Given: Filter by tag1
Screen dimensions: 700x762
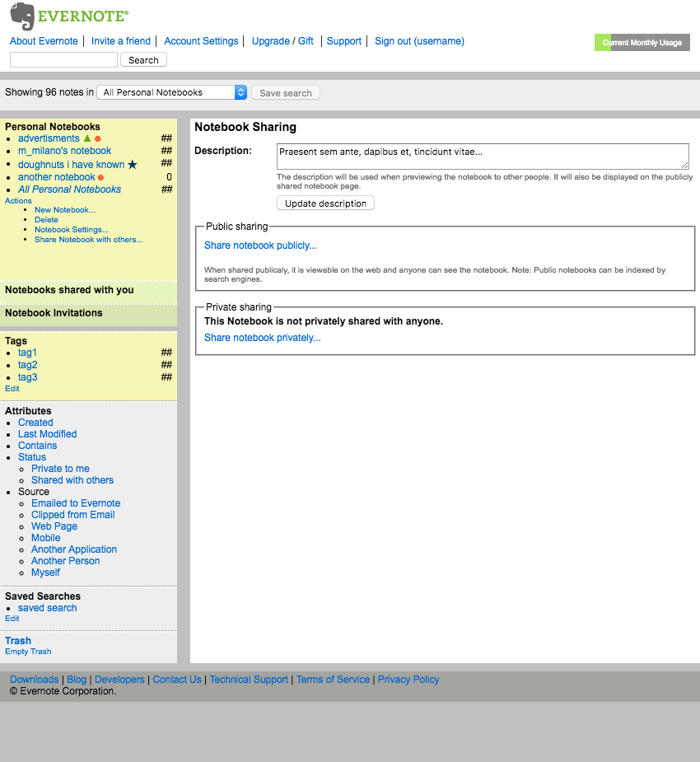Looking at the screenshot, I should coord(27,353).
